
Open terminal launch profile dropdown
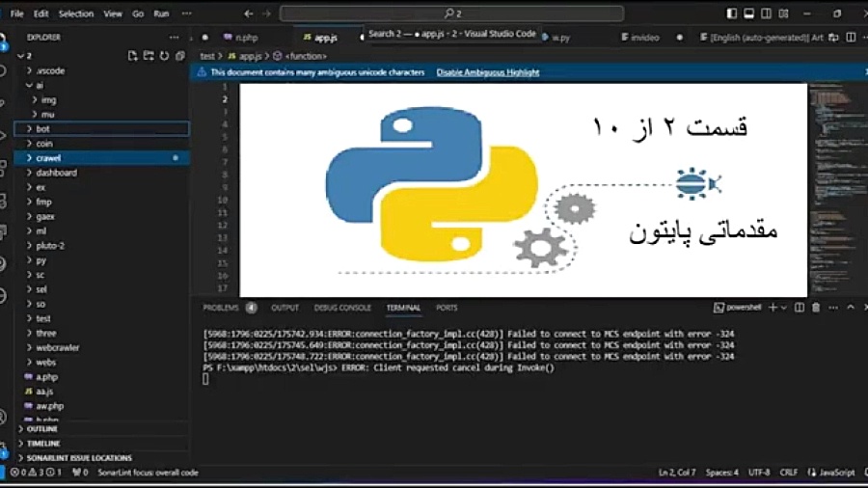784,308
